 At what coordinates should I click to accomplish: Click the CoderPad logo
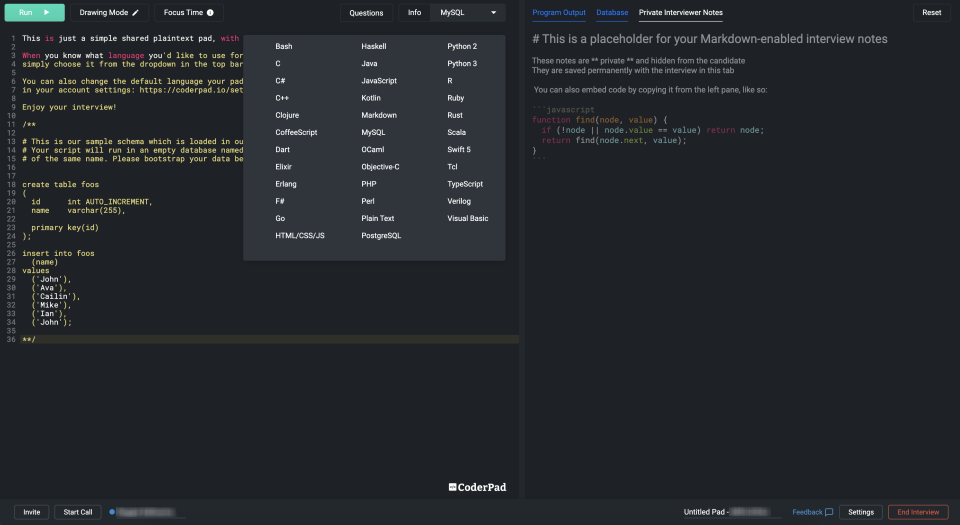[x=478, y=487]
